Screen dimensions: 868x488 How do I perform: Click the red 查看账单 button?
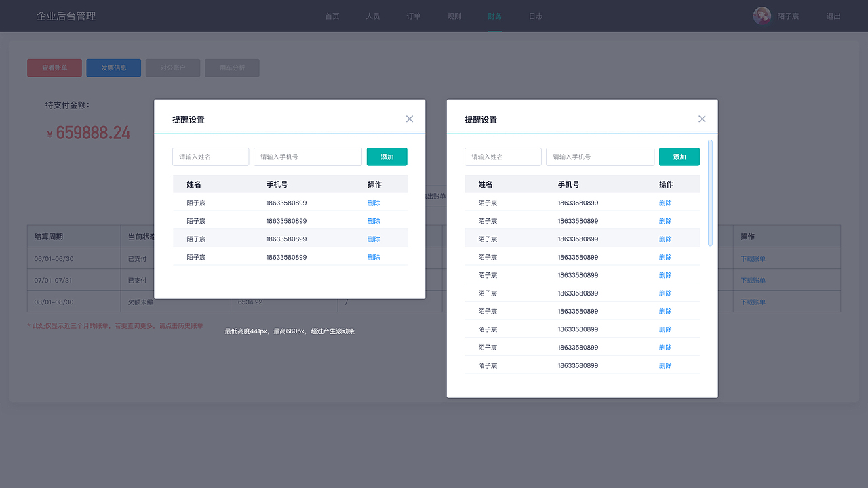click(54, 68)
